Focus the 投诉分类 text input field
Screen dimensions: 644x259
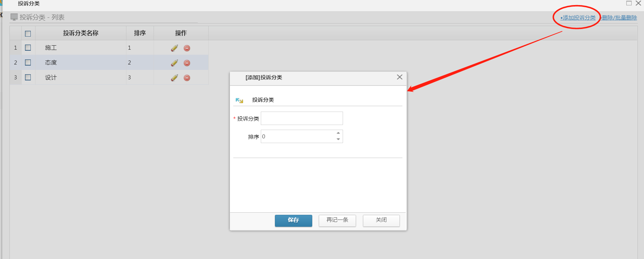point(302,118)
